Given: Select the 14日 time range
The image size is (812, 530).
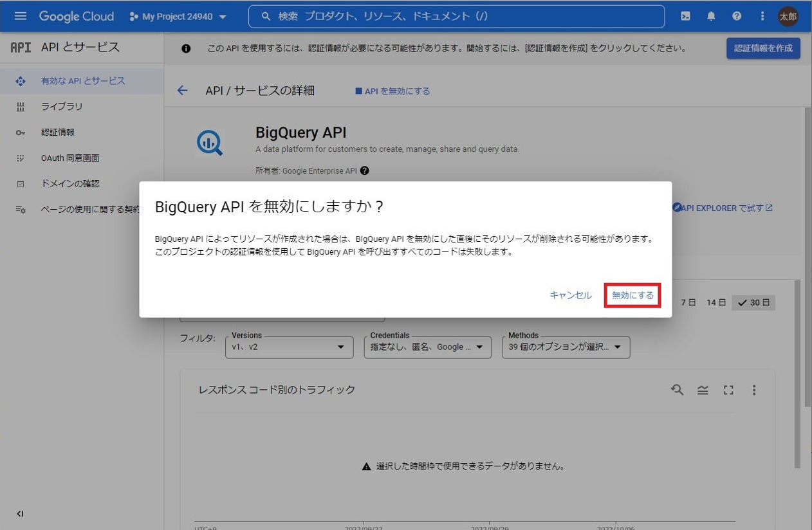Looking at the screenshot, I should pyautogui.click(x=716, y=302).
